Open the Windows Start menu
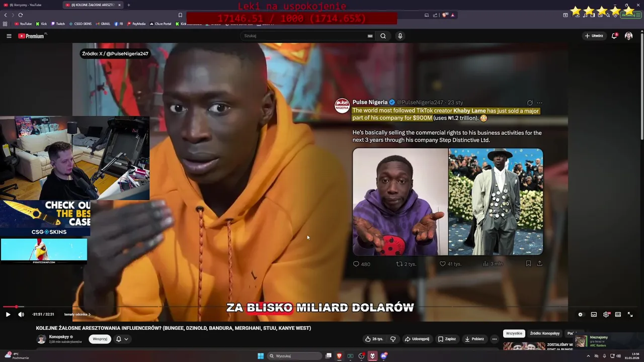This screenshot has height=362, width=644. click(x=261, y=356)
